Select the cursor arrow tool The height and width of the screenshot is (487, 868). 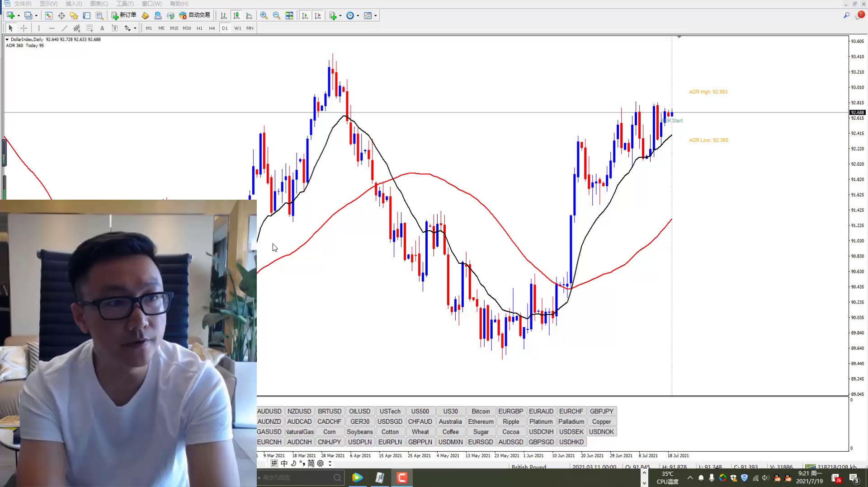click(11, 28)
